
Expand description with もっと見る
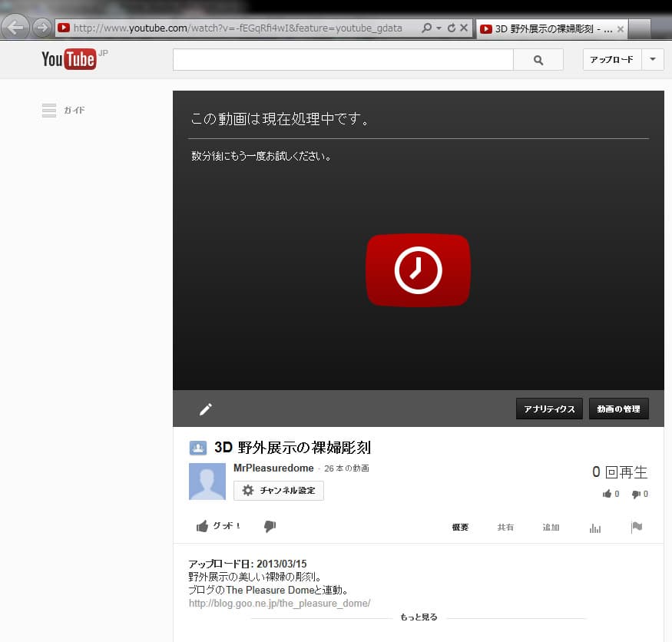click(x=419, y=617)
